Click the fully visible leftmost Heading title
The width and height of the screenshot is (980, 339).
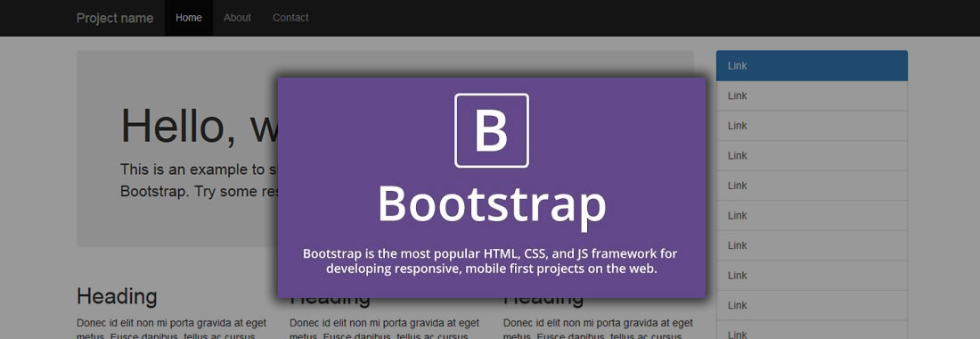click(x=117, y=296)
